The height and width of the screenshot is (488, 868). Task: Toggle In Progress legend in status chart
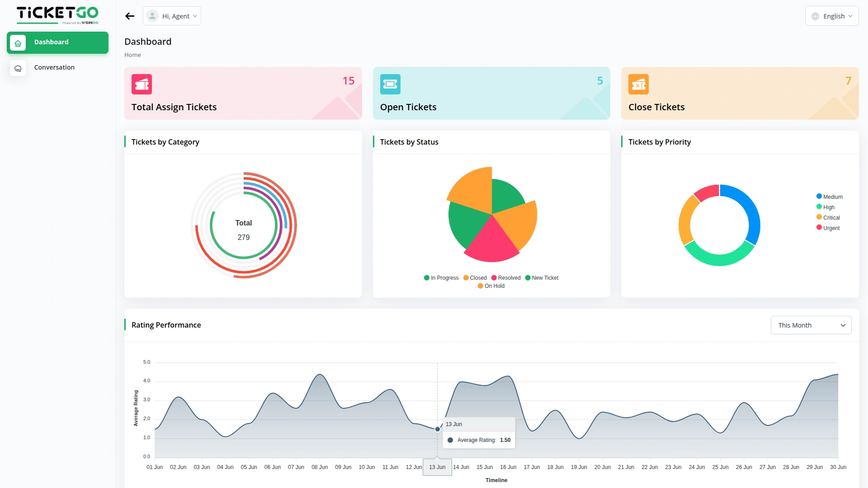click(441, 278)
